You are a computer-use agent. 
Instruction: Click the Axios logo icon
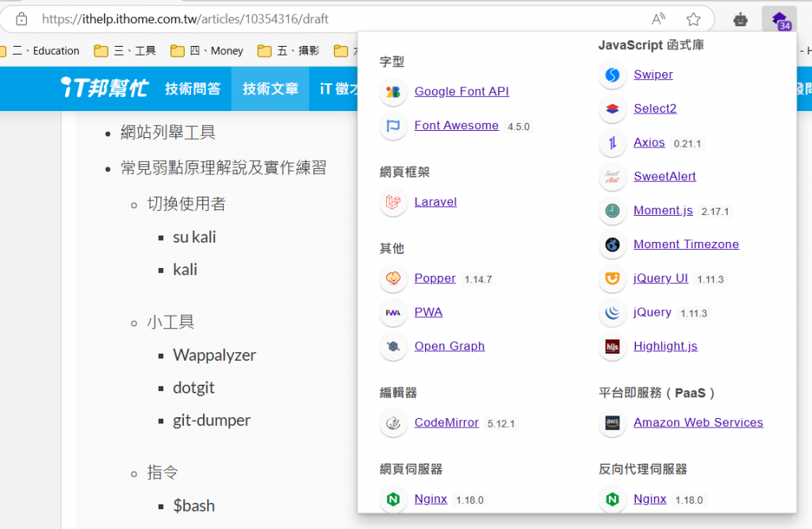tap(612, 143)
